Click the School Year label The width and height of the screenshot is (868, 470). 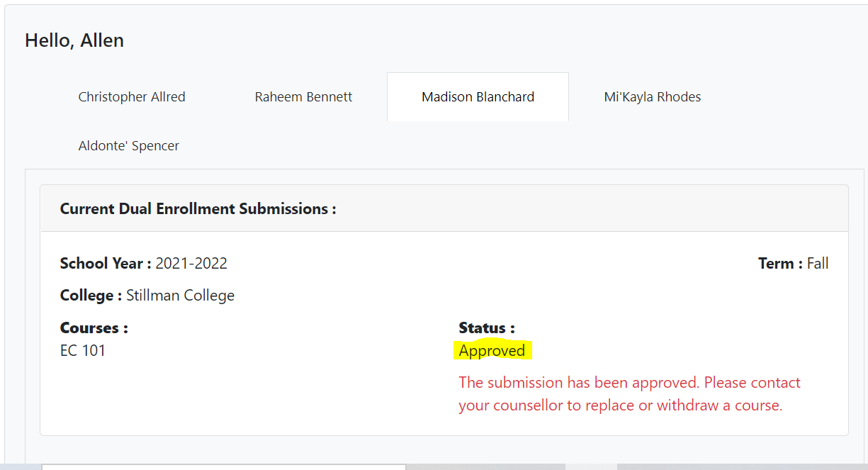(x=106, y=264)
